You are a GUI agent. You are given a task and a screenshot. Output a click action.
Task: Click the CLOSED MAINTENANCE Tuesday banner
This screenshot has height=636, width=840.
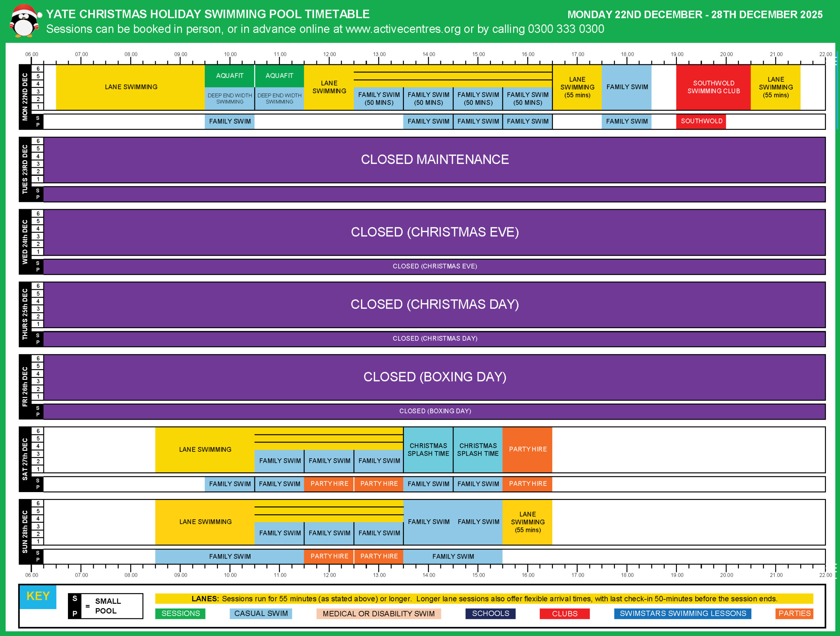434,160
